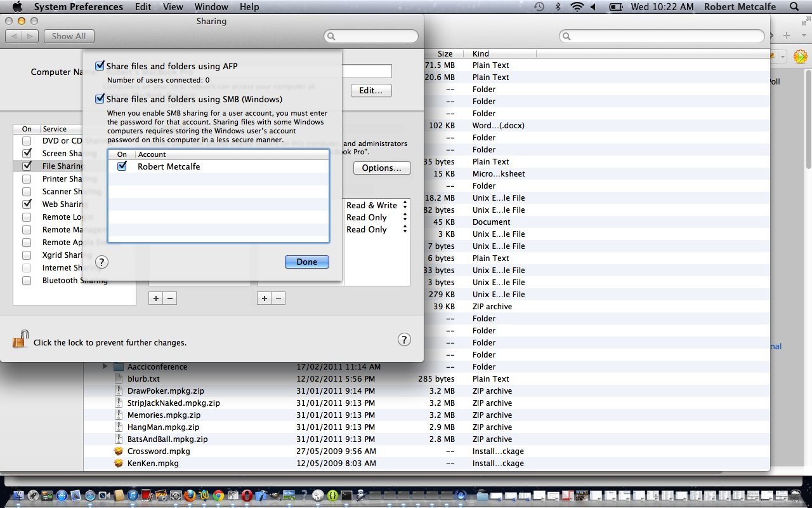Viewport: 812px width, 508px height.
Task: Launch Photo Booth from the Dock
Action: click(147, 495)
